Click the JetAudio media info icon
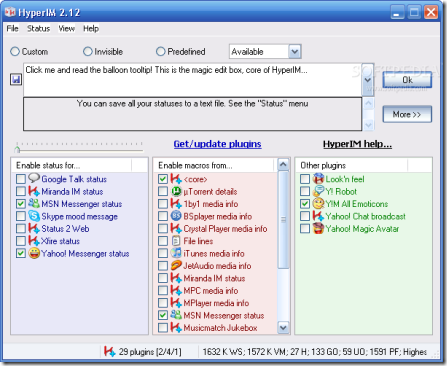 (x=176, y=266)
